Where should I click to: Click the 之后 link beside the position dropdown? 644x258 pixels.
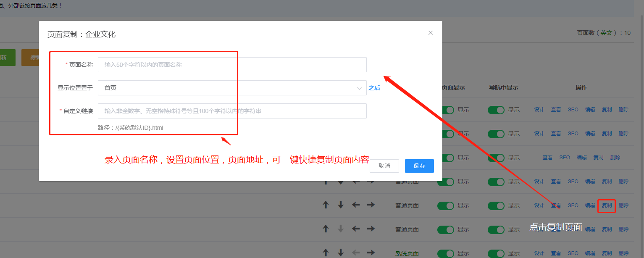[374, 88]
